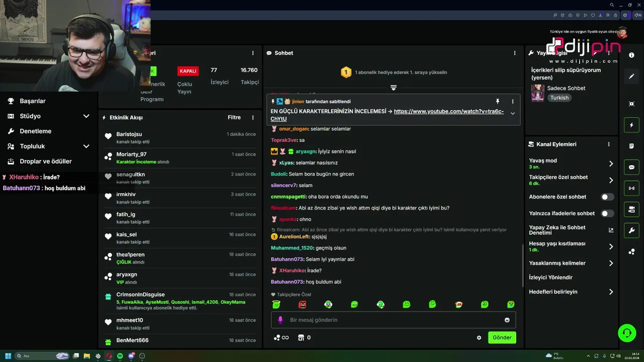Open Kanal Eylemleri three-dot menu
Image resolution: width=644 pixels, height=362 pixels.
(608, 144)
